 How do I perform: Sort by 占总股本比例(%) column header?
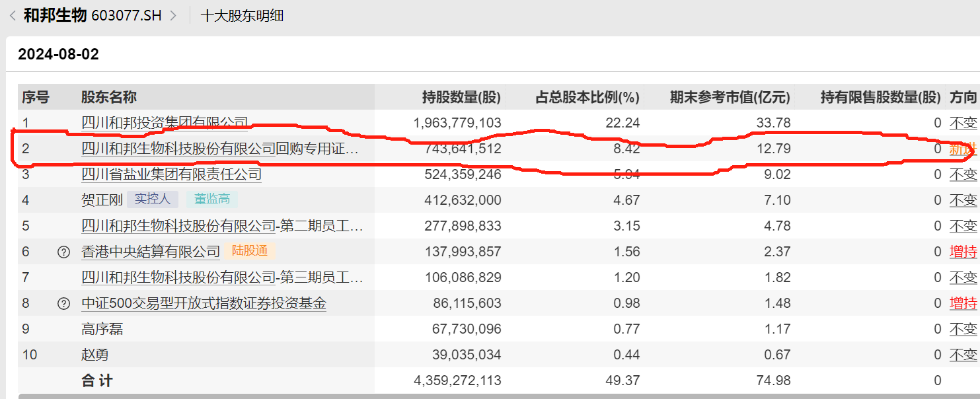[x=587, y=98]
